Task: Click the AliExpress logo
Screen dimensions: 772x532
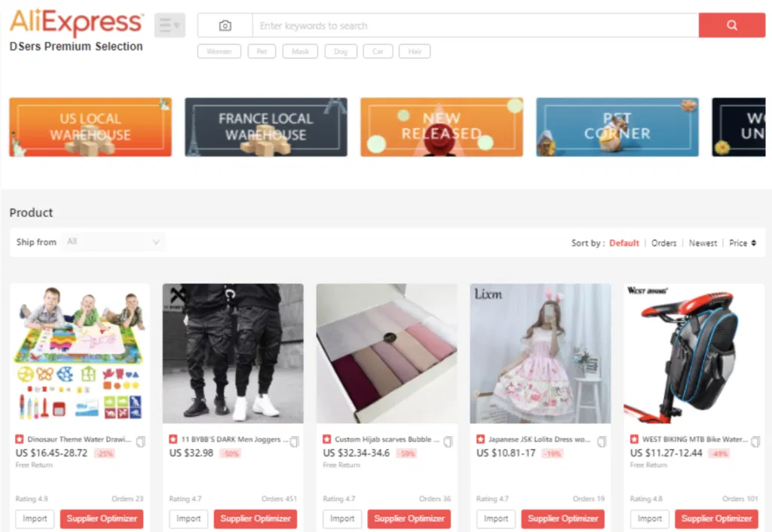Action: click(x=75, y=20)
